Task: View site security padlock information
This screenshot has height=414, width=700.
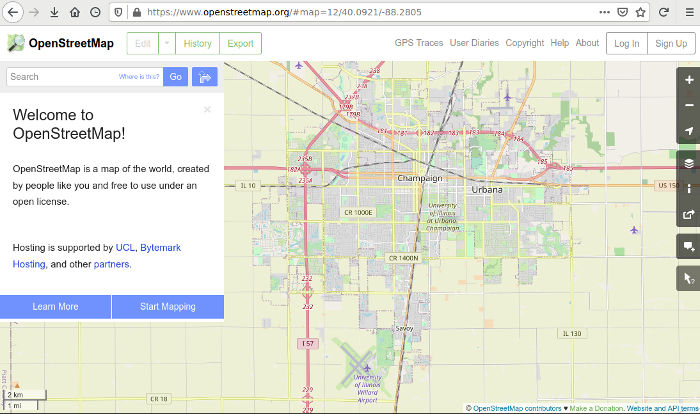Action: (137, 12)
